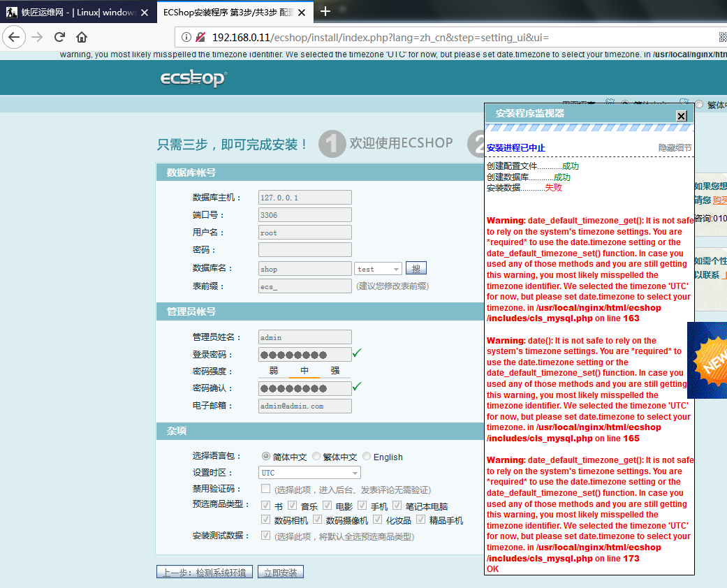Select the 繁体中文 radio at top right
Screen dimensions: 727x588
(x=699, y=105)
